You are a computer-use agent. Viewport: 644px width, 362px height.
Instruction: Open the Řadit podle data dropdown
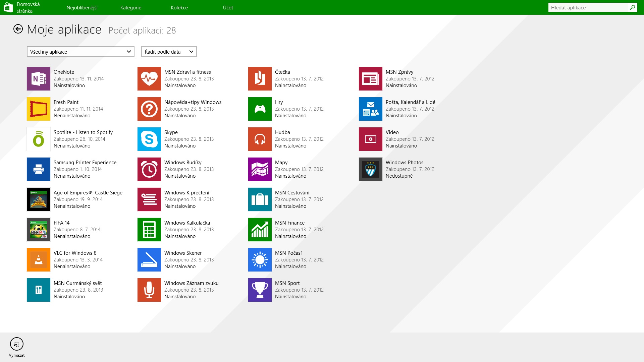pyautogui.click(x=169, y=52)
